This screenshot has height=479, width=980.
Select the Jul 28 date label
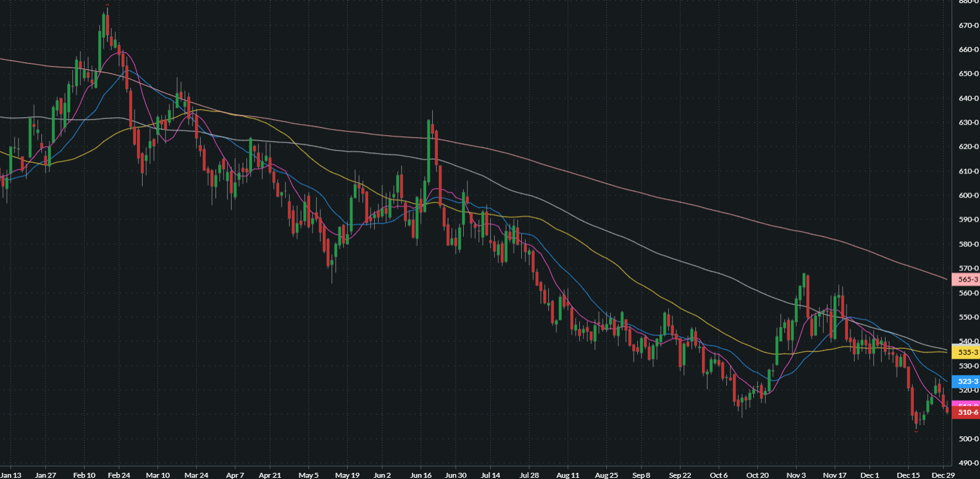pos(529,475)
